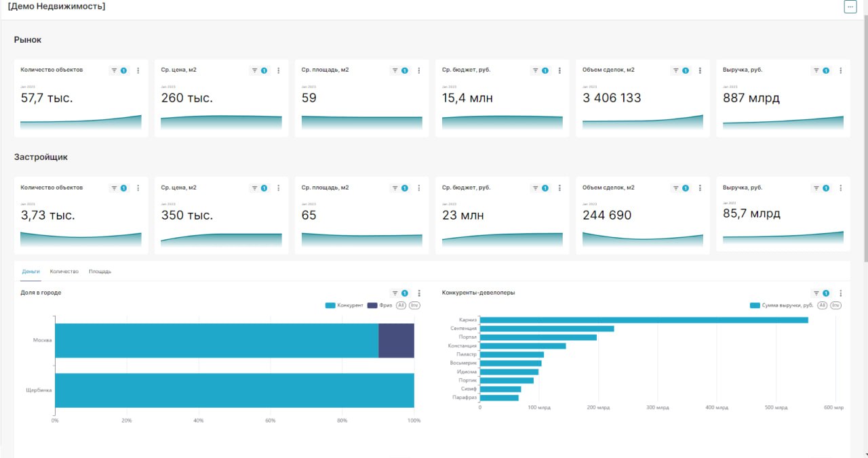Open three-dot menu on Застройщик Выручка card

tap(841, 188)
